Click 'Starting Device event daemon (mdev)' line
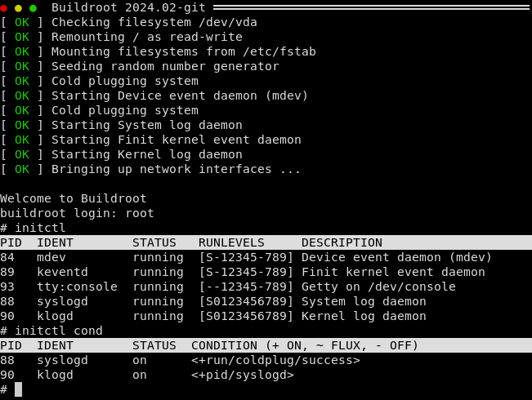The height and width of the screenshot is (400, 532). click(180, 96)
